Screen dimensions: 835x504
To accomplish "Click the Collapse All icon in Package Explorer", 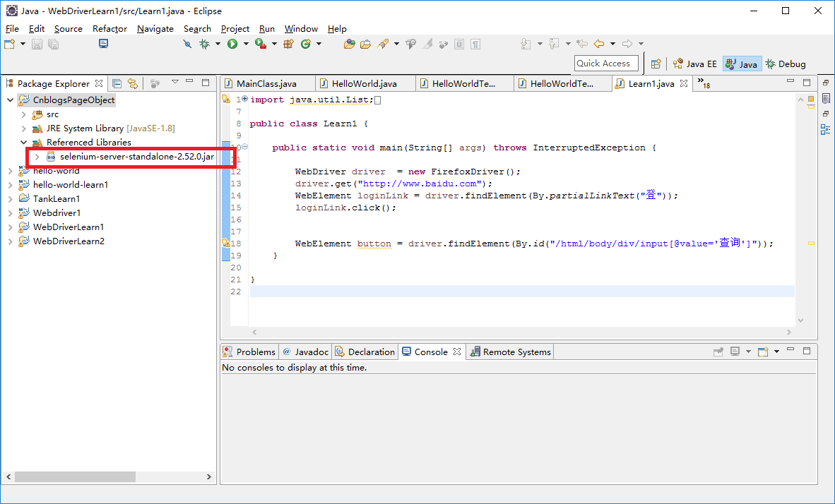I will (x=117, y=83).
